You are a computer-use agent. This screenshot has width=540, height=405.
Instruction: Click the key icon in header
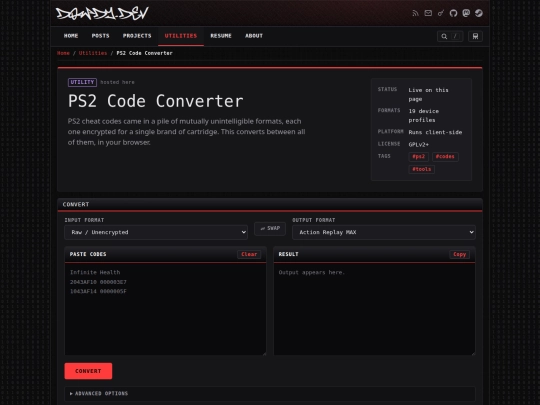click(x=441, y=13)
